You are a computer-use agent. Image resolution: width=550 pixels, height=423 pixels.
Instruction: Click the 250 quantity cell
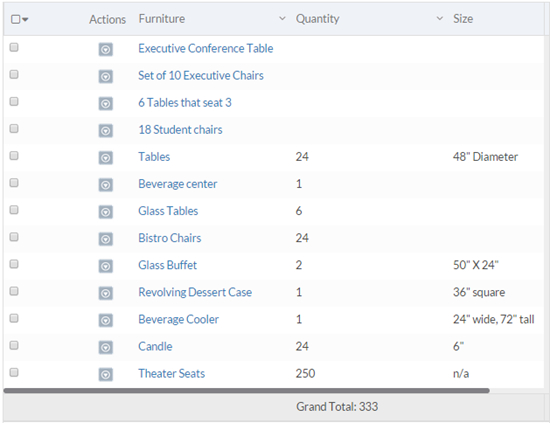pos(305,374)
